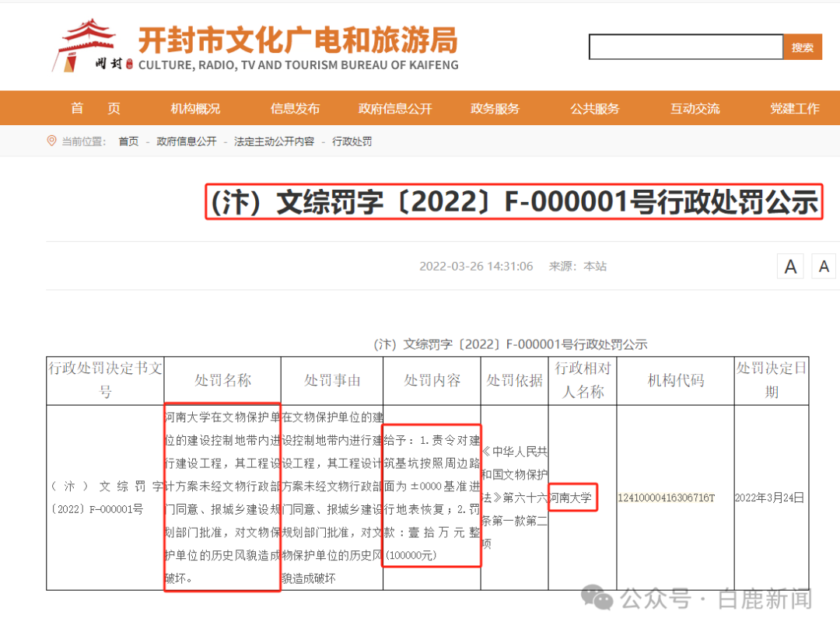Click 法定主动公开内容 breadcrumb link
Screen dimensions: 840x632
click(x=275, y=141)
